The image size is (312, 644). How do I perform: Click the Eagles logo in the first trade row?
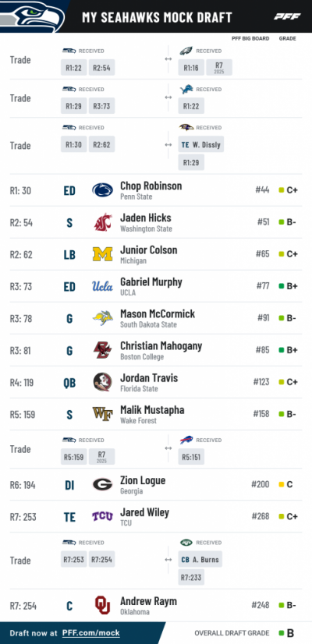tap(186, 51)
